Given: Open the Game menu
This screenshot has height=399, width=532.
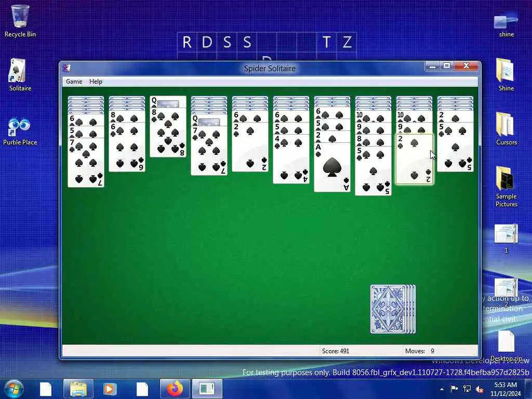Looking at the screenshot, I should 74,82.
